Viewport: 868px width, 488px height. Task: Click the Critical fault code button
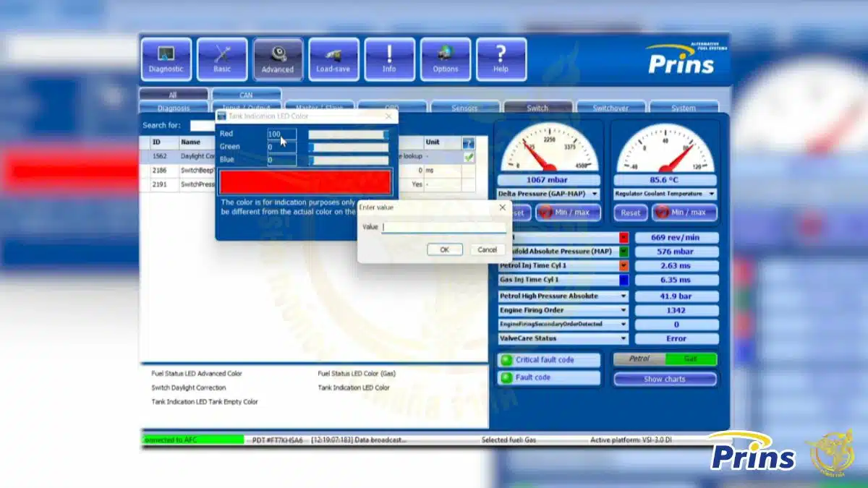coord(549,360)
